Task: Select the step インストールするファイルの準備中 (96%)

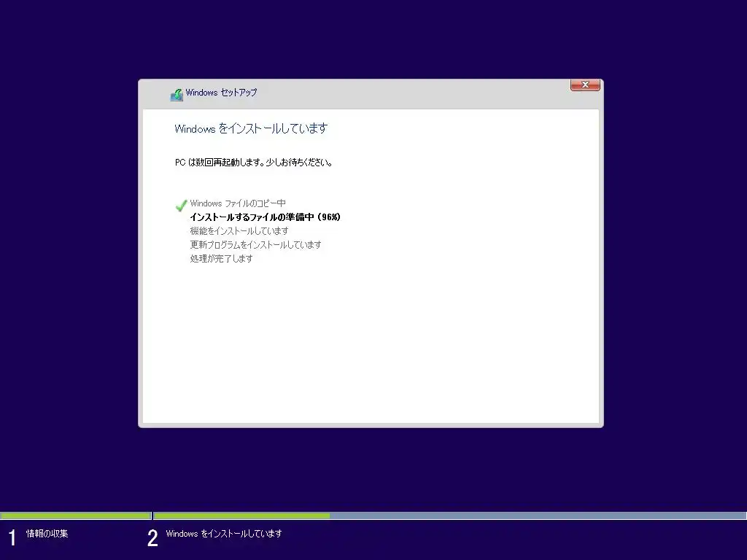Action: click(x=266, y=217)
